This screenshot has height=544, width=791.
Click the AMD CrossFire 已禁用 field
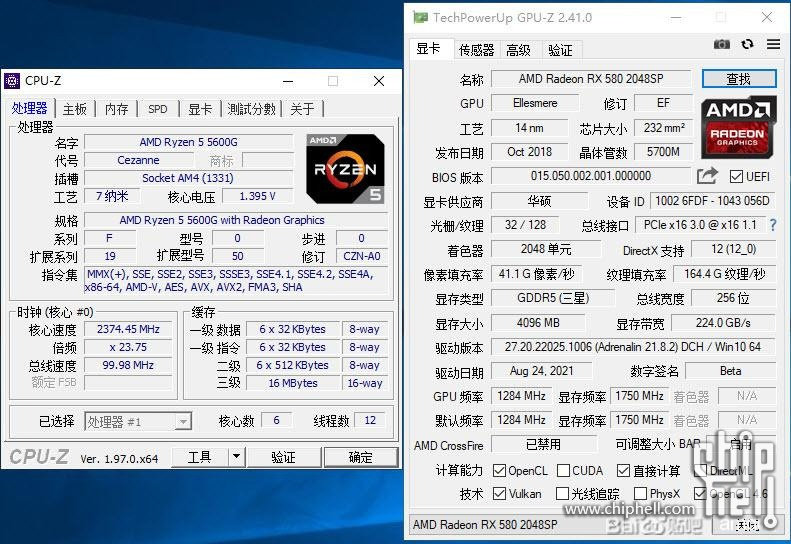543,445
